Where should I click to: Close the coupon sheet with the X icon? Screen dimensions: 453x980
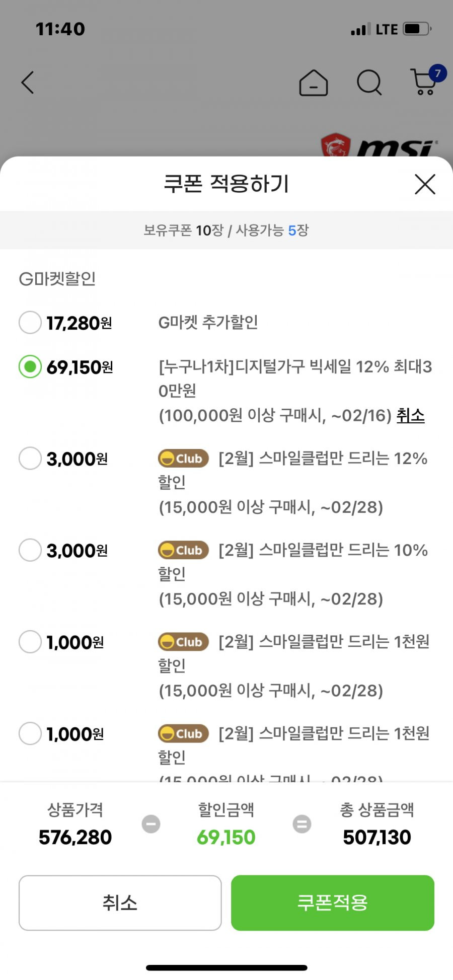[x=425, y=184]
